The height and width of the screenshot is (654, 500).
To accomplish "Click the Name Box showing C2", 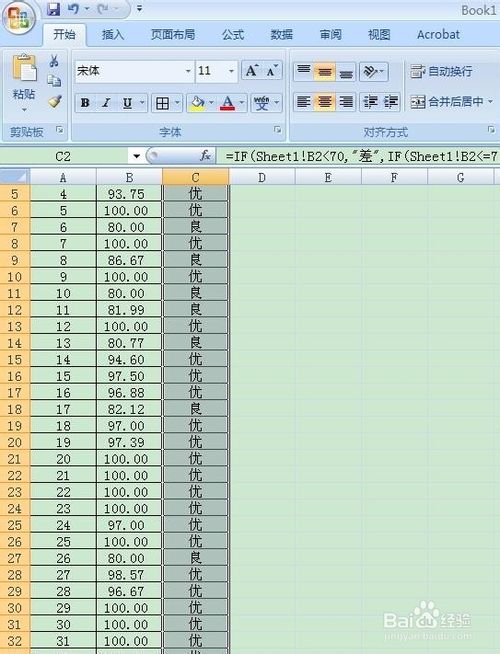I will point(63,157).
